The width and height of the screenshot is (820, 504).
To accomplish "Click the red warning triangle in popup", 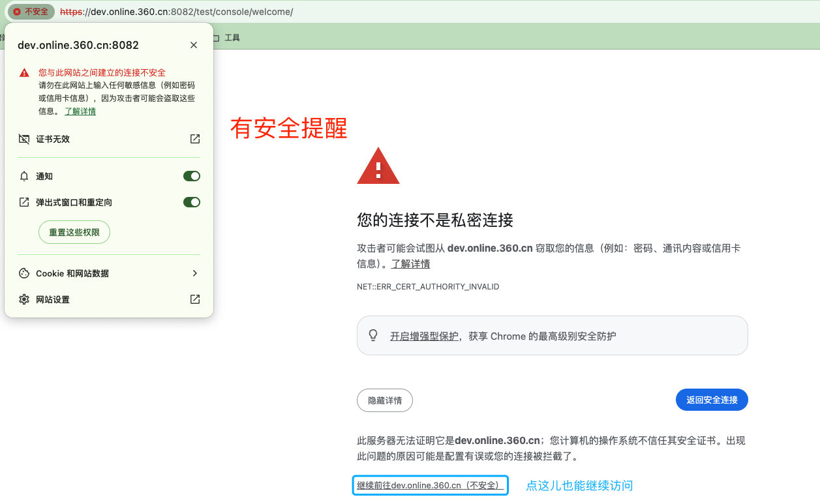I will [x=24, y=73].
